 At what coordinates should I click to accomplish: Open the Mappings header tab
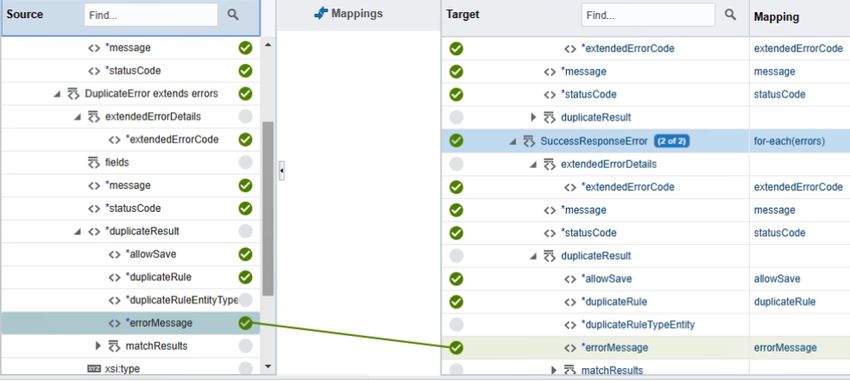(349, 14)
